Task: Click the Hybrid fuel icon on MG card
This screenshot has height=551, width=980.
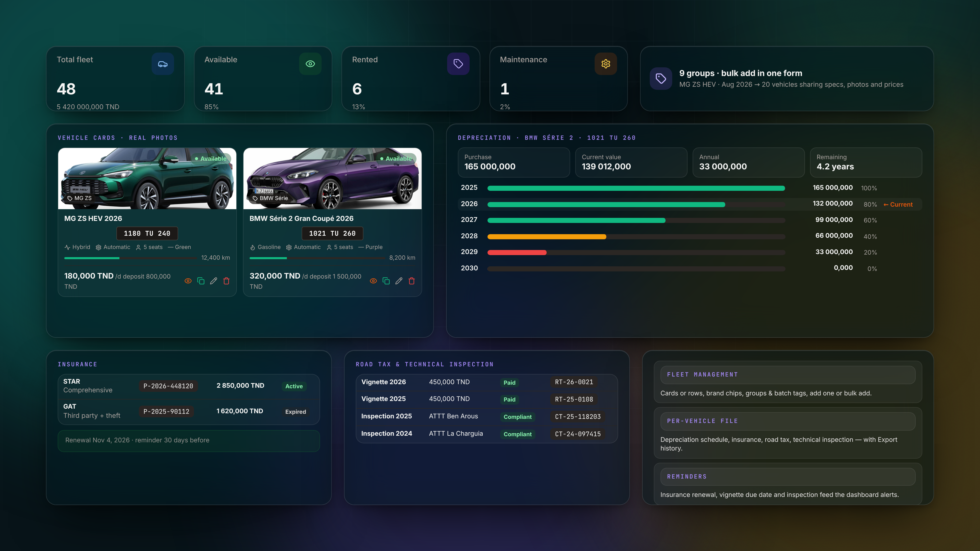Action: click(67, 247)
